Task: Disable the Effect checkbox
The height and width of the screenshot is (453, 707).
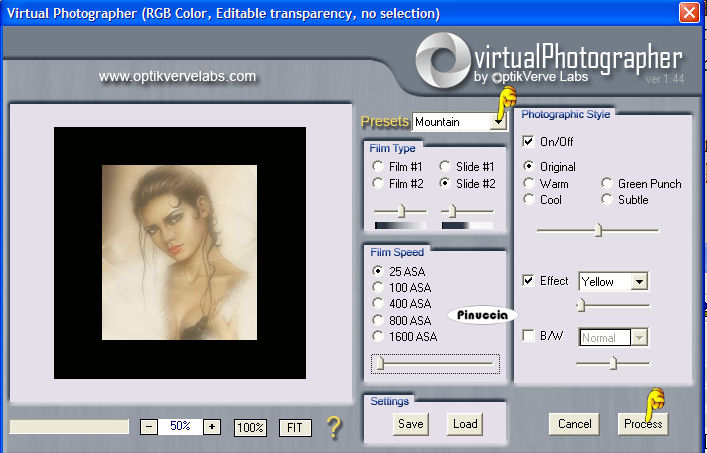Action: coord(528,280)
